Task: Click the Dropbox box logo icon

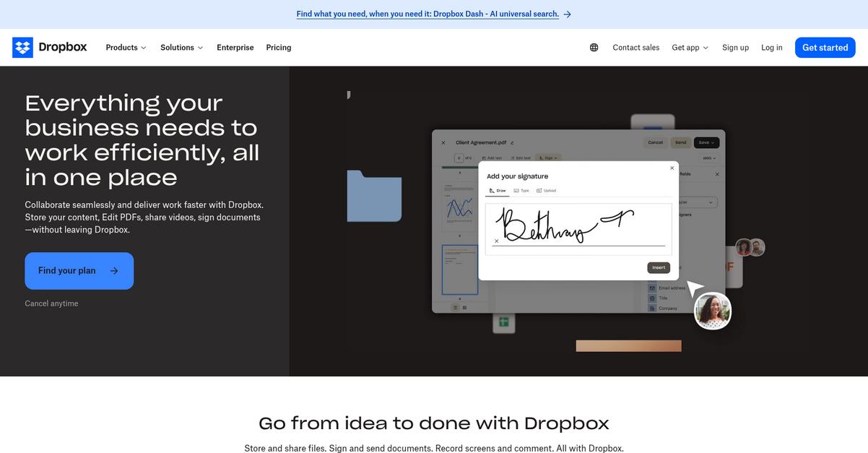Action: tap(22, 48)
